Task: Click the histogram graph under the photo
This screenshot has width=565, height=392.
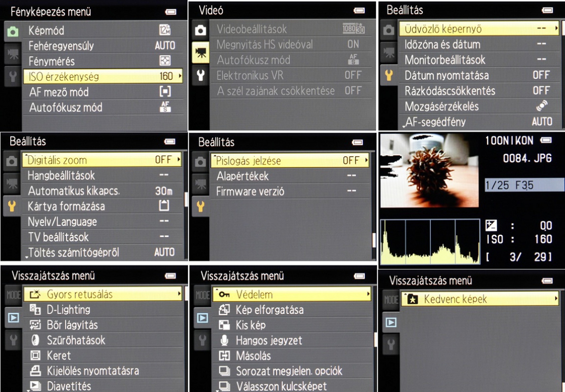Action: [429, 241]
